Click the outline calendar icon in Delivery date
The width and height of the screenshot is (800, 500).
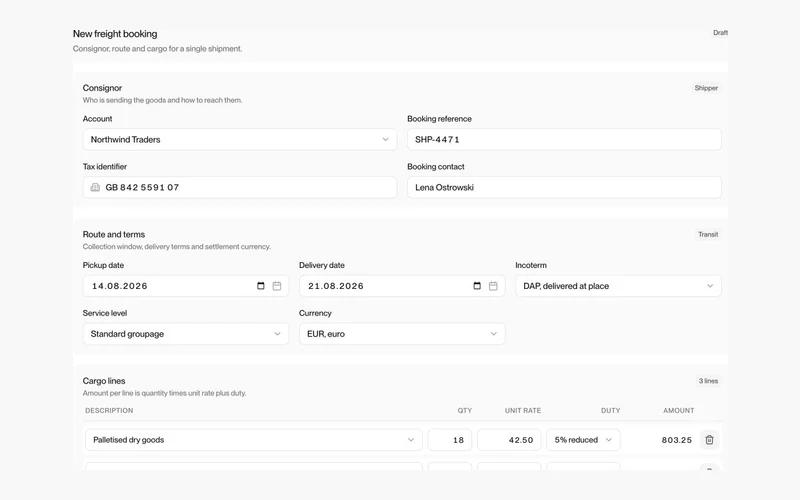(493, 286)
